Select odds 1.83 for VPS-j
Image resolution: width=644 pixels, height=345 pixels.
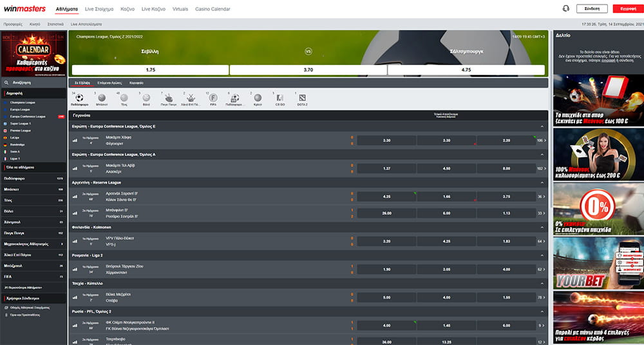506,241
